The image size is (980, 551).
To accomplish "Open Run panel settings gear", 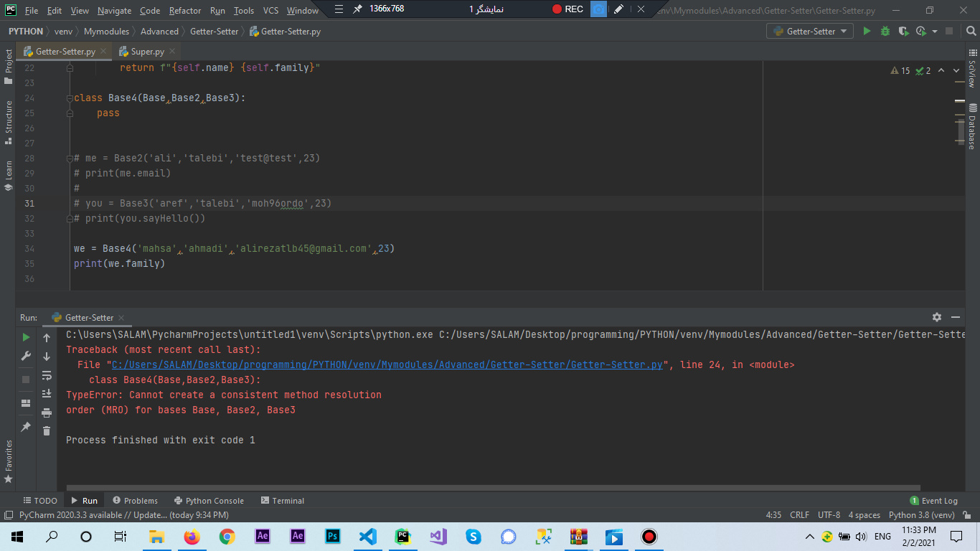I will [x=936, y=317].
